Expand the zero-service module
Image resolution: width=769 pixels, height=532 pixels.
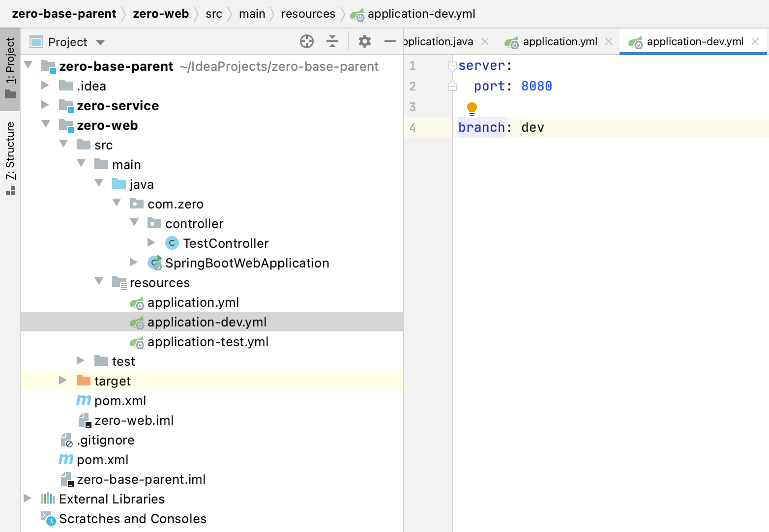(x=45, y=105)
